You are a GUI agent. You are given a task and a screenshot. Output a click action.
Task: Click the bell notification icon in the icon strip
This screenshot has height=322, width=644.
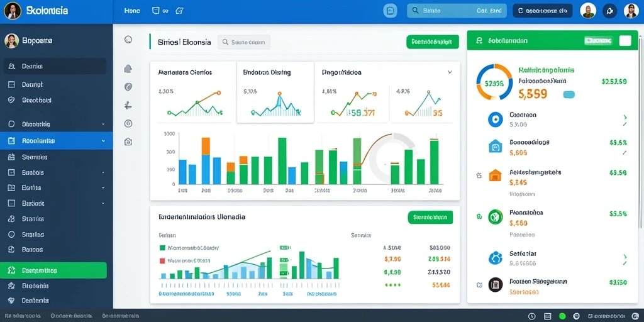128,69
